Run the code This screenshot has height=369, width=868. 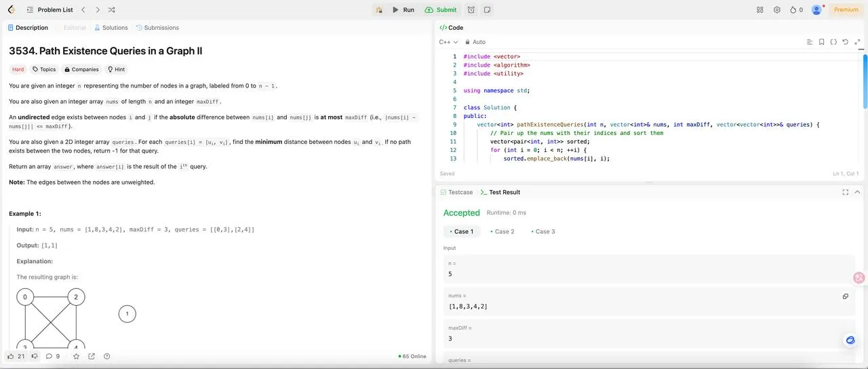[403, 9]
